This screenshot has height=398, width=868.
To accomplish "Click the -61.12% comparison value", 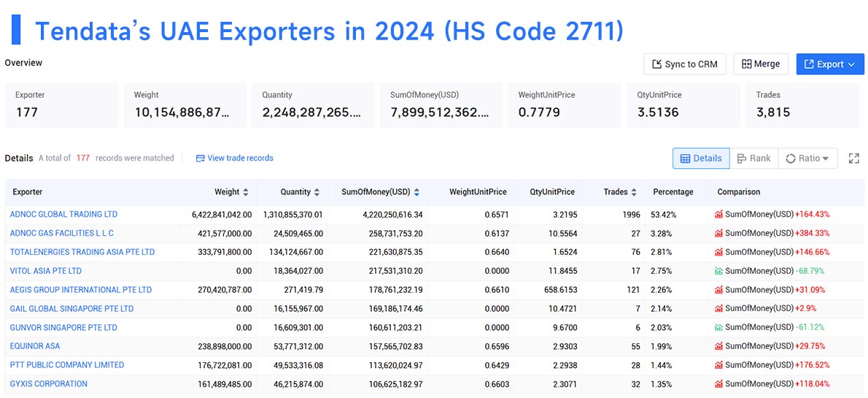I will pos(810,328).
